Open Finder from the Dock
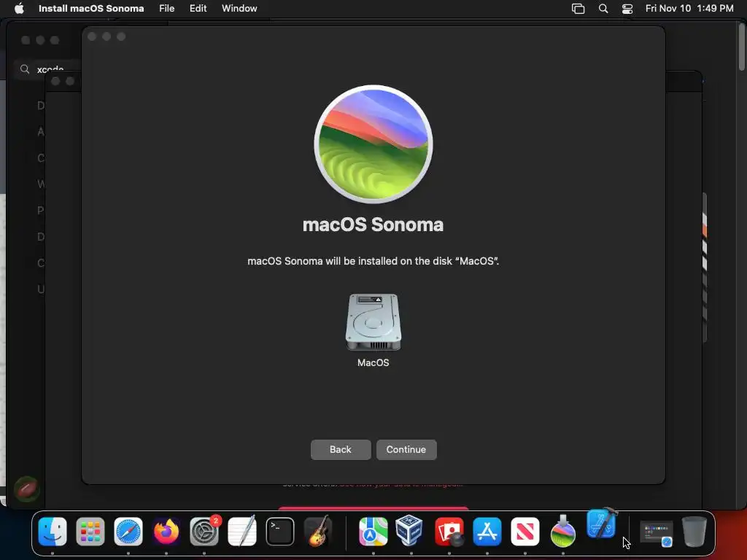This screenshot has height=560, width=747. (53, 532)
